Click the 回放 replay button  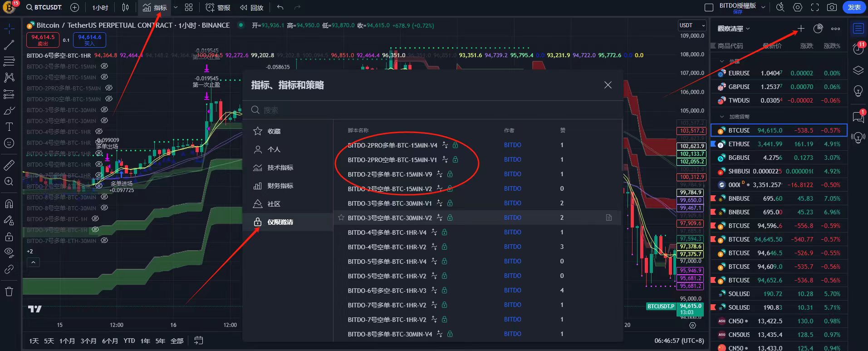click(252, 7)
